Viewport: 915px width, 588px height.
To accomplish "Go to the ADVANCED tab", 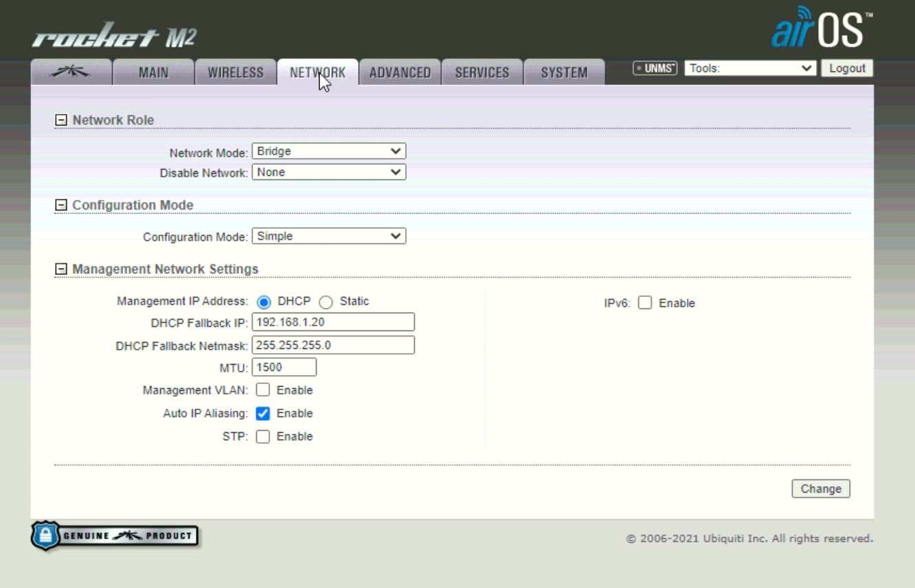I will [x=400, y=72].
